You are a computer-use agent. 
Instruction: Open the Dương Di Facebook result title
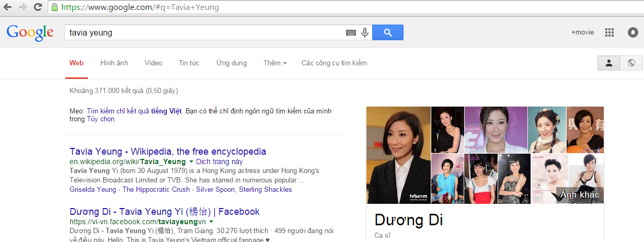pos(165,212)
